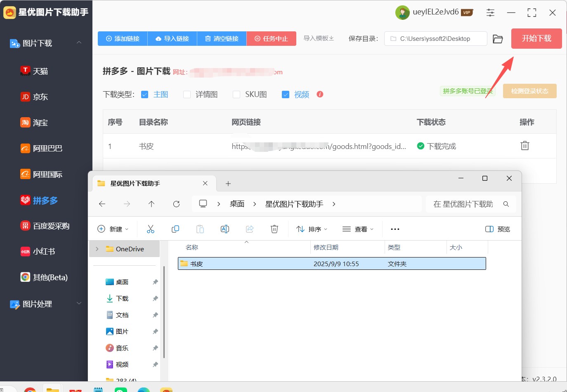The height and width of the screenshot is (392, 567).
Task: Click the 导入链接 button
Action: [x=172, y=38]
